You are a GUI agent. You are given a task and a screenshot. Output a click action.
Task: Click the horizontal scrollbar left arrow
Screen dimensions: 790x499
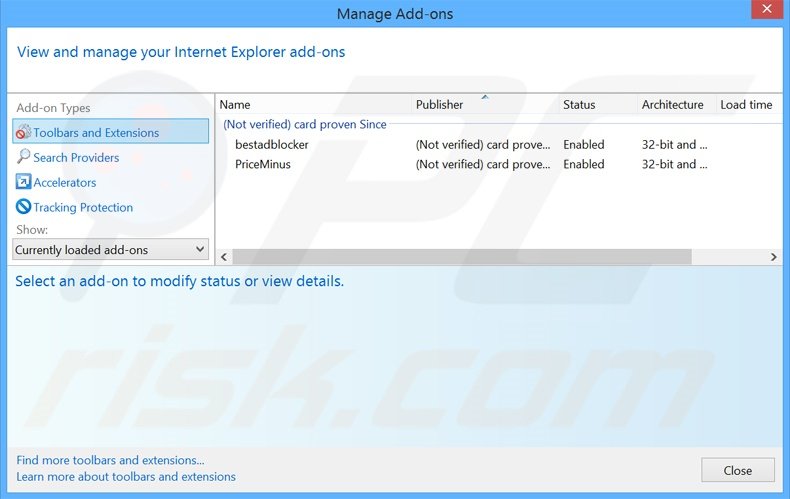pyautogui.click(x=224, y=257)
